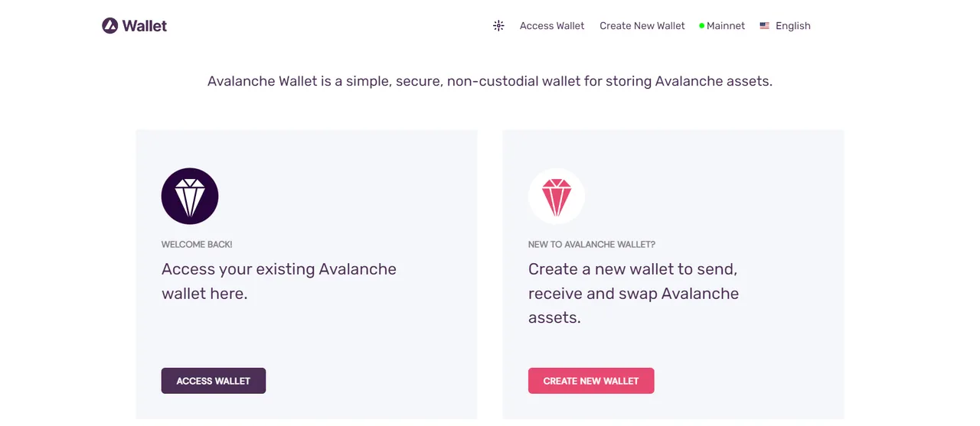
Task: Open the Create New Wallet navigation link
Action: pos(642,26)
